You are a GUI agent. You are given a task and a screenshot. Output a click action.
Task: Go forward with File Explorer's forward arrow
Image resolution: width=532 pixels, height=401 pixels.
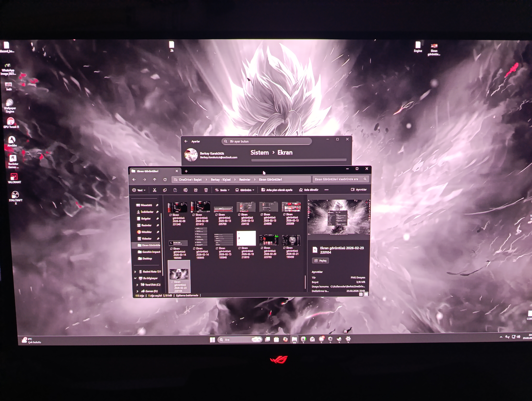[144, 180]
